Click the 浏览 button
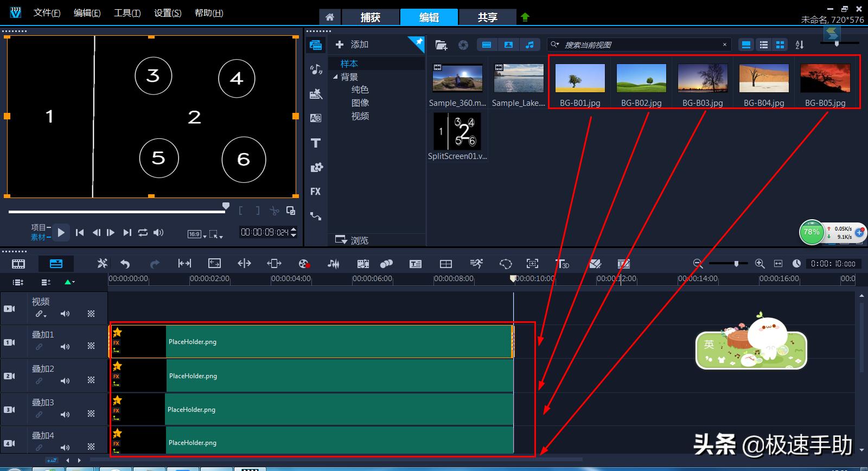Viewport: 868px width, 471px height. tap(352, 240)
